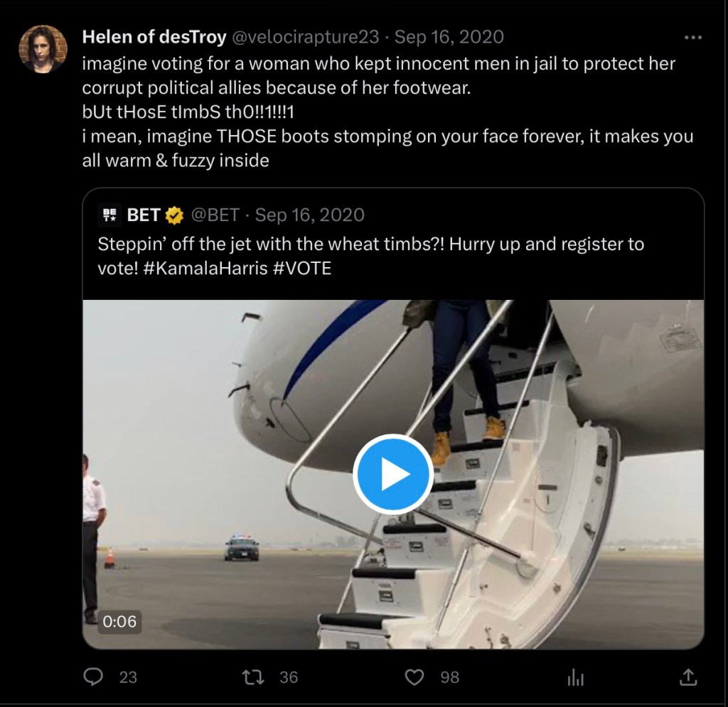Click the quoted tweet's Sep 16, 2020 date
The width and height of the screenshot is (728, 707).
click(309, 215)
